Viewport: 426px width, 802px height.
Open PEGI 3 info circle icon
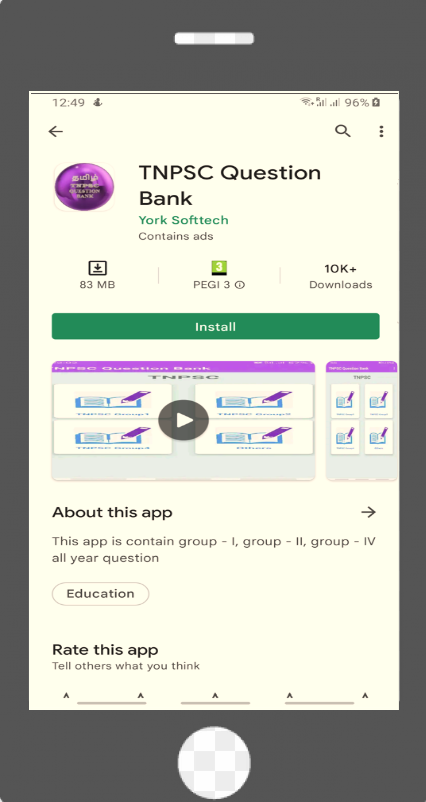click(239, 285)
